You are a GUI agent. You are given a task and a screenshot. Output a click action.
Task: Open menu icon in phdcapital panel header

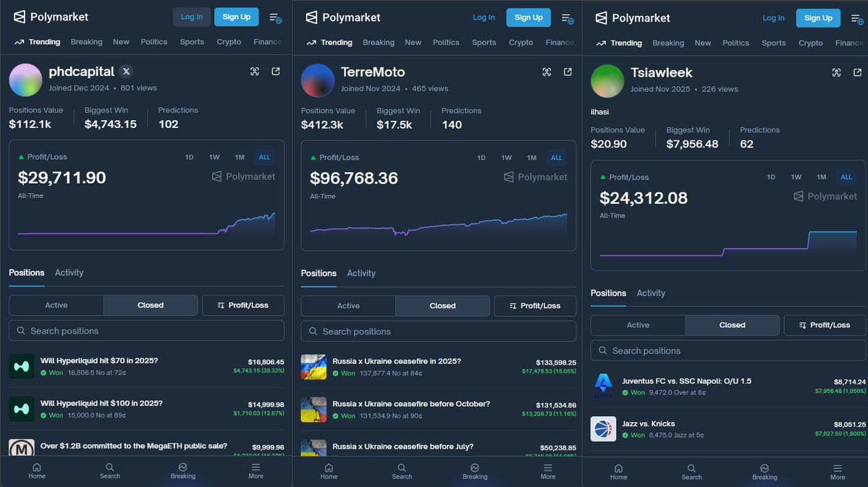275,18
